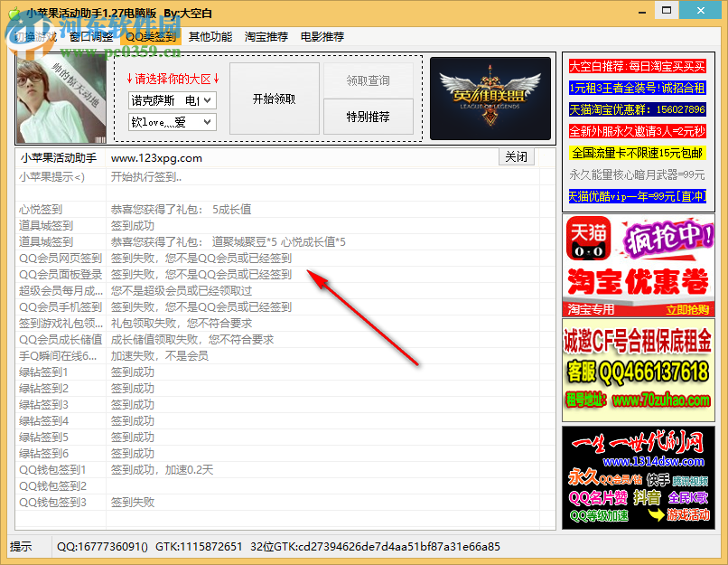Open the 天猫优酷vip一年 link
Screen dimensions: 728x565
[637, 196]
